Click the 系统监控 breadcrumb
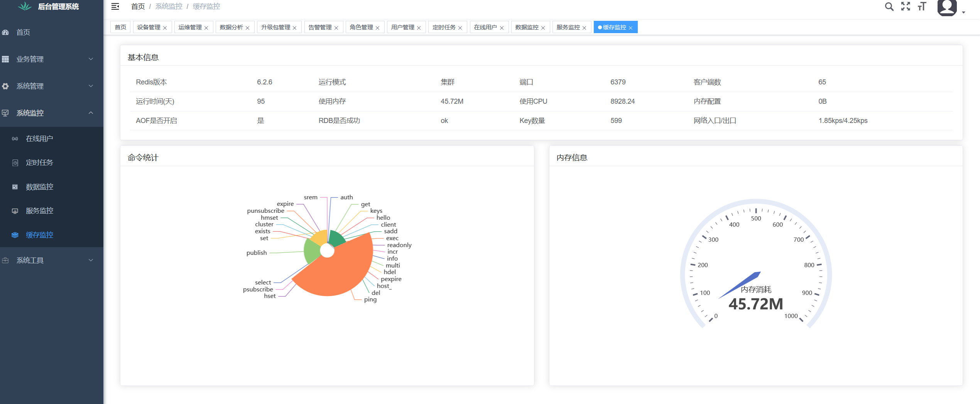Image resolution: width=980 pixels, height=404 pixels. 169,7
